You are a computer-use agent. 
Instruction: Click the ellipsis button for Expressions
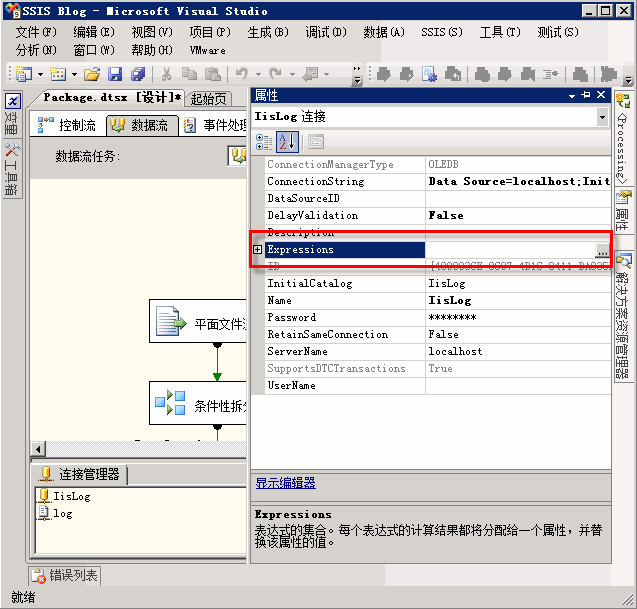pyautogui.click(x=602, y=250)
